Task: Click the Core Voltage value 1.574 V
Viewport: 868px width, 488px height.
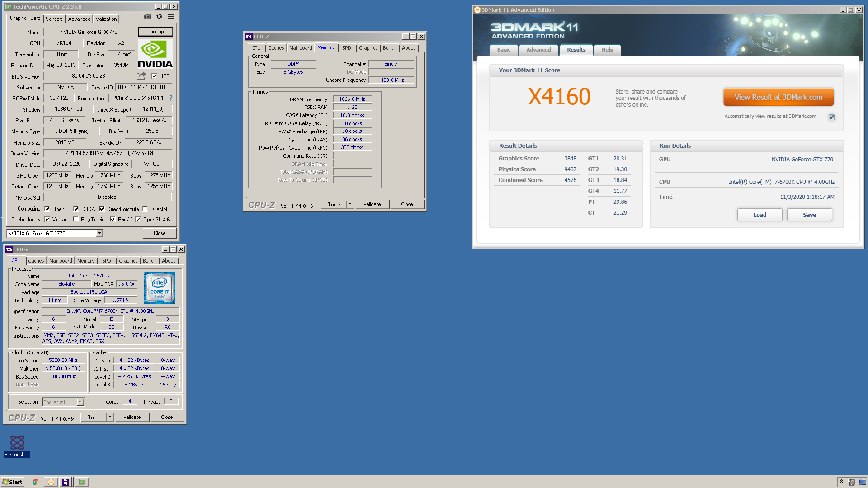Action: [x=120, y=300]
